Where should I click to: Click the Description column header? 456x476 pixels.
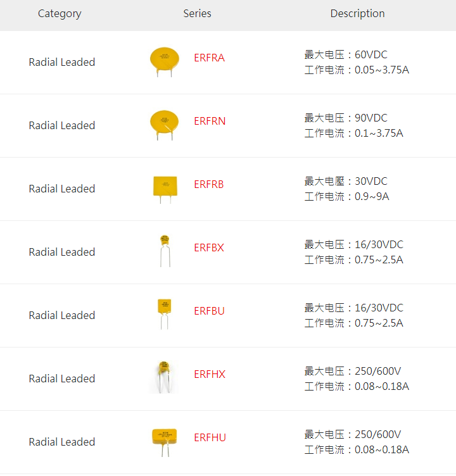(358, 13)
